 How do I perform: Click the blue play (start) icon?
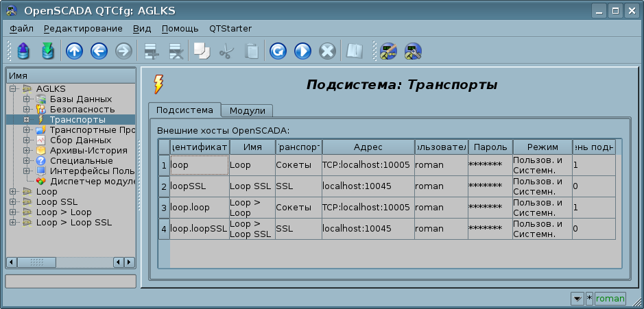[x=302, y=51]
